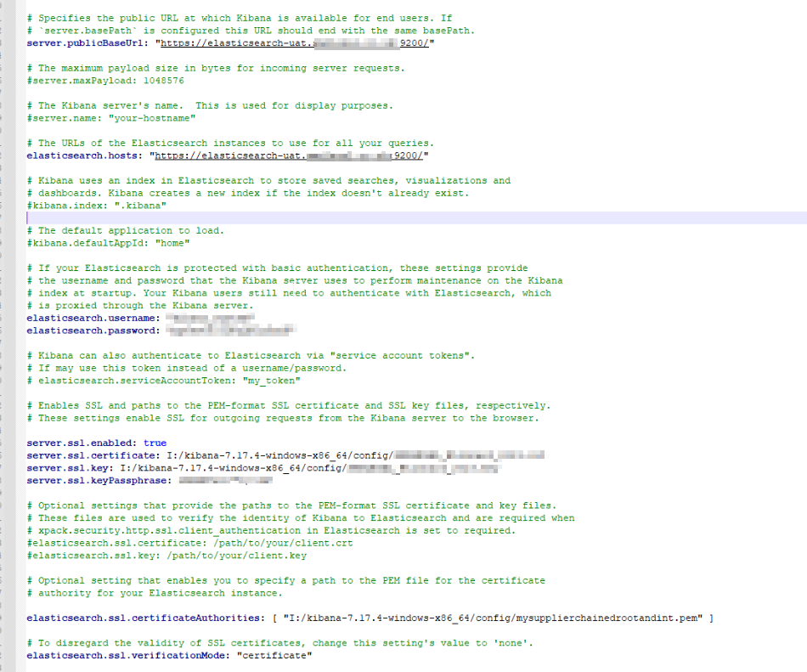807x672 pixels.
Task: Click '#kibana.index: ".kibana"' line
Action: point(97,206)
